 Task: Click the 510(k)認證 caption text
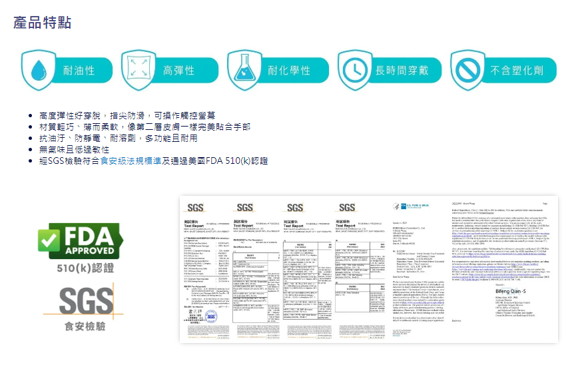coord(77,268)
